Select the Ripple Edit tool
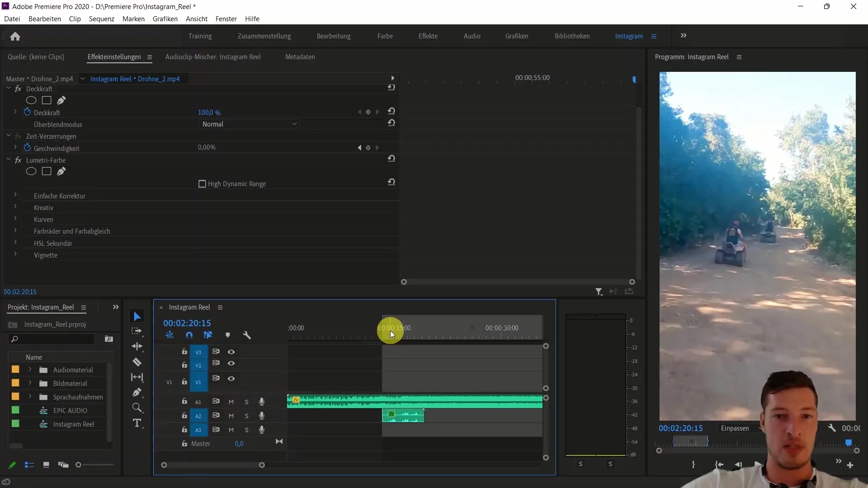Image resolution: width=868 pixels, height=488 pixels. tap(137, 347)
